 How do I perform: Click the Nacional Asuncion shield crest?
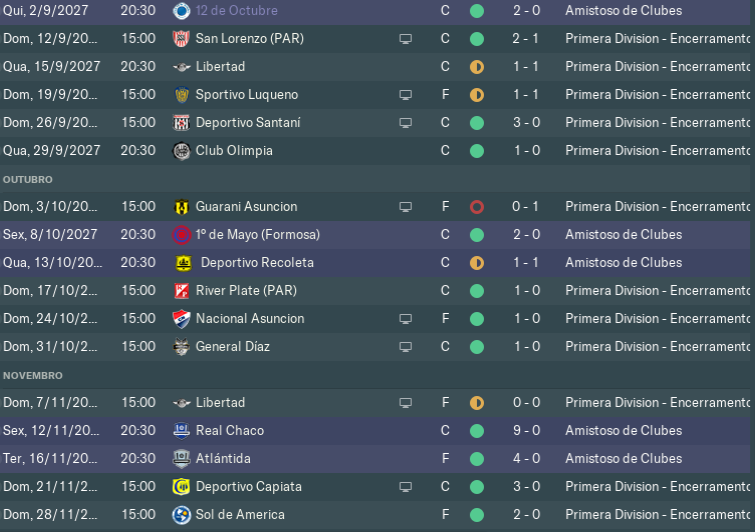pos(182,319)
